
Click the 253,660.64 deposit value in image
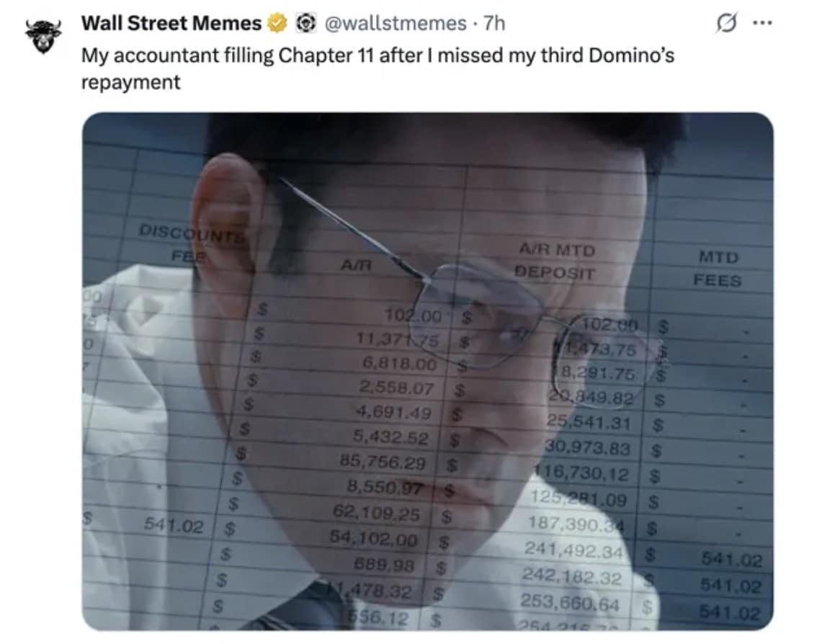click(x=570, y=603)
